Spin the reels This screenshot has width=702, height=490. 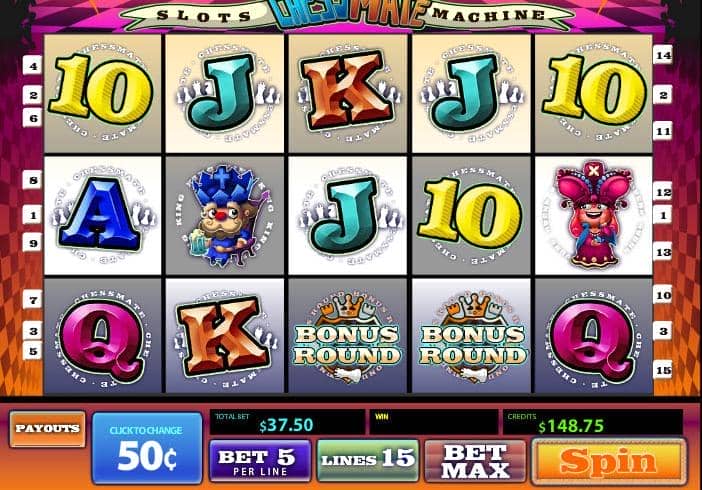click(608, 462)
